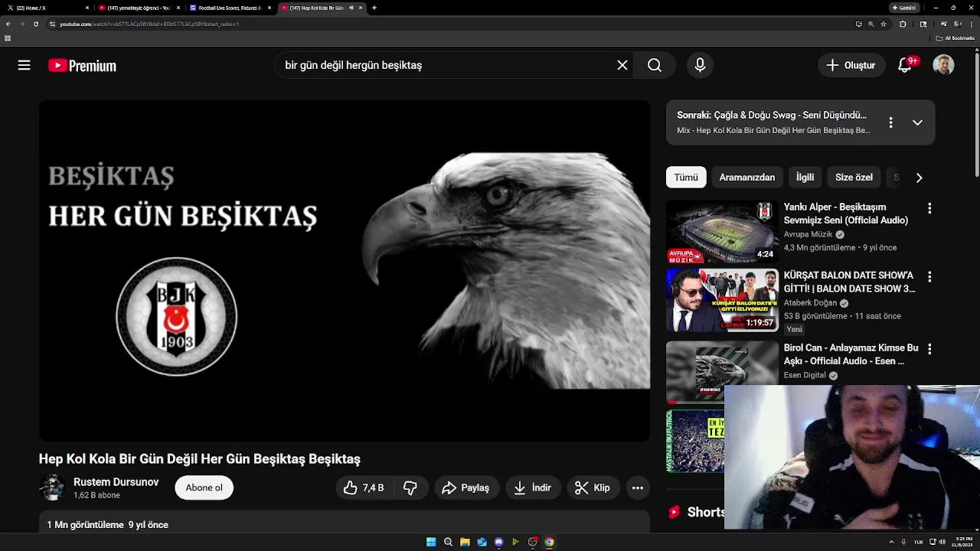Image resolution: width=980 pixels, height=551 pixels.
Task: Switch to Football Live Scores tab
Action: tap(230, 8)
